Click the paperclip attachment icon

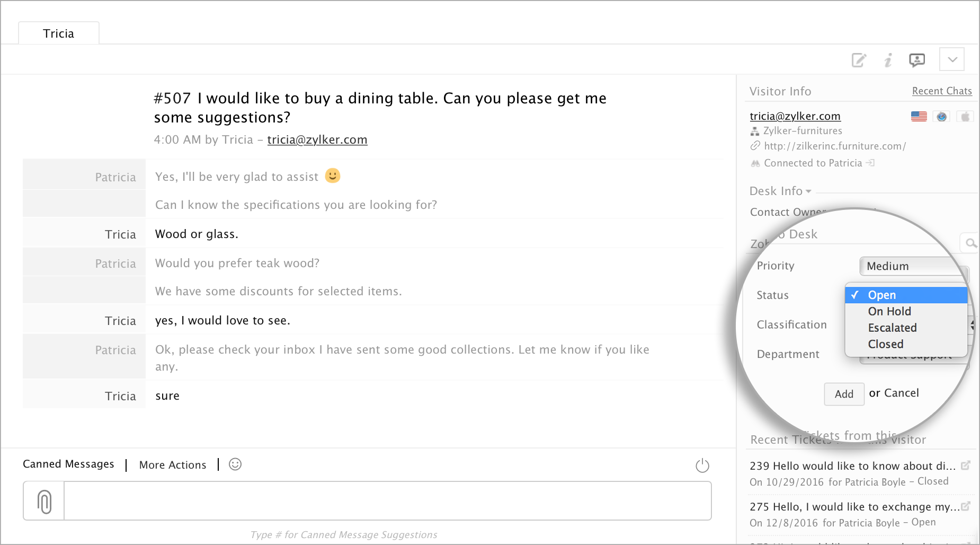click(x=44, y=501)
